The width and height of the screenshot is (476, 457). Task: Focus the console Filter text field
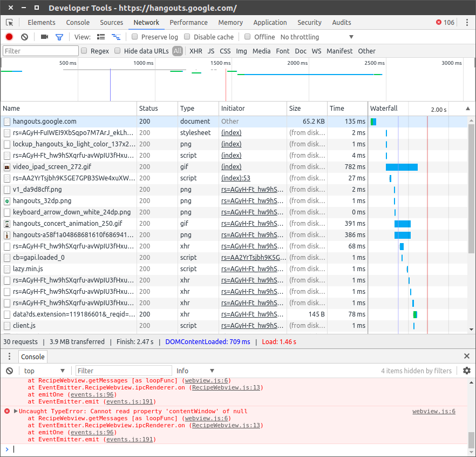pyautogui.click(x=124, y=371)
